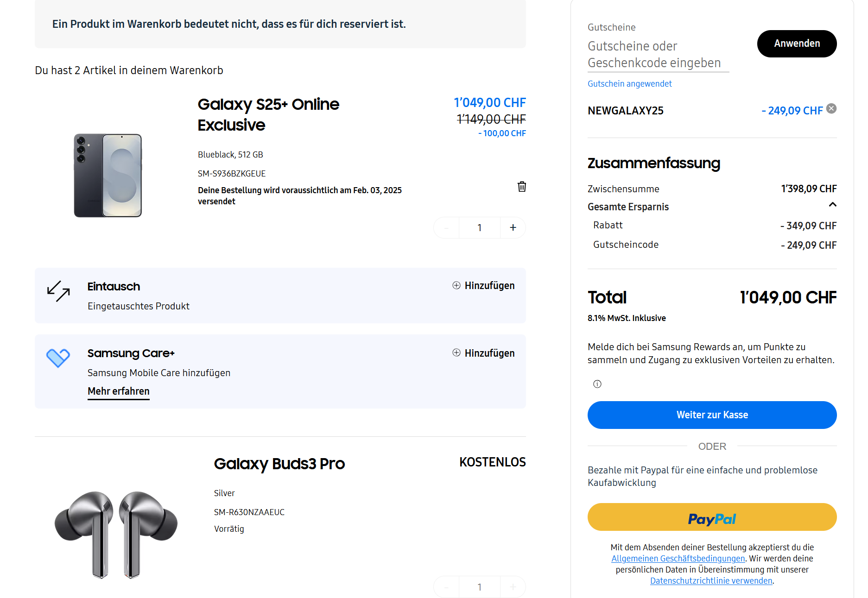This screenshot has height=598, width=868.
Task: Add Samsung Care+ via Hinzufügen
Action: click(484, 353)
